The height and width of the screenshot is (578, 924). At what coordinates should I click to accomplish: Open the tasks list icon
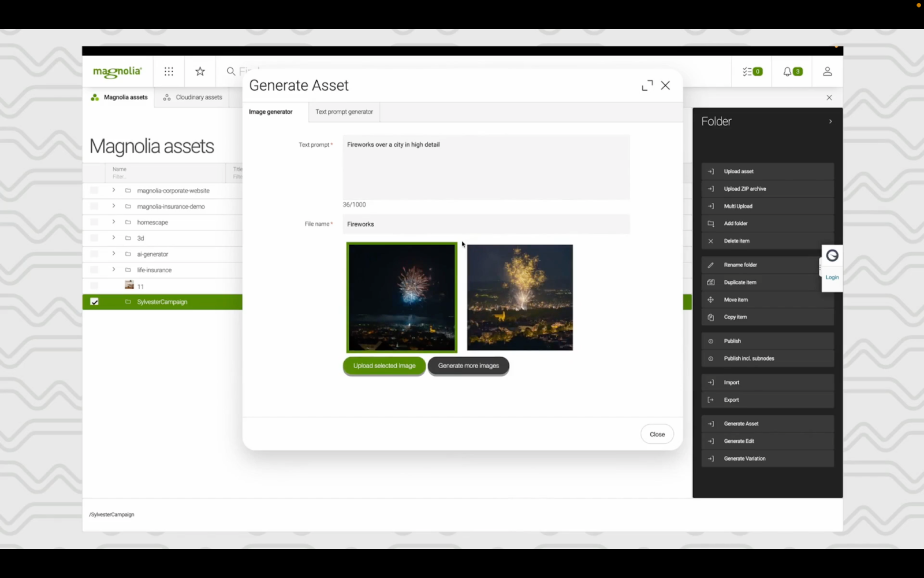point(752,72)
